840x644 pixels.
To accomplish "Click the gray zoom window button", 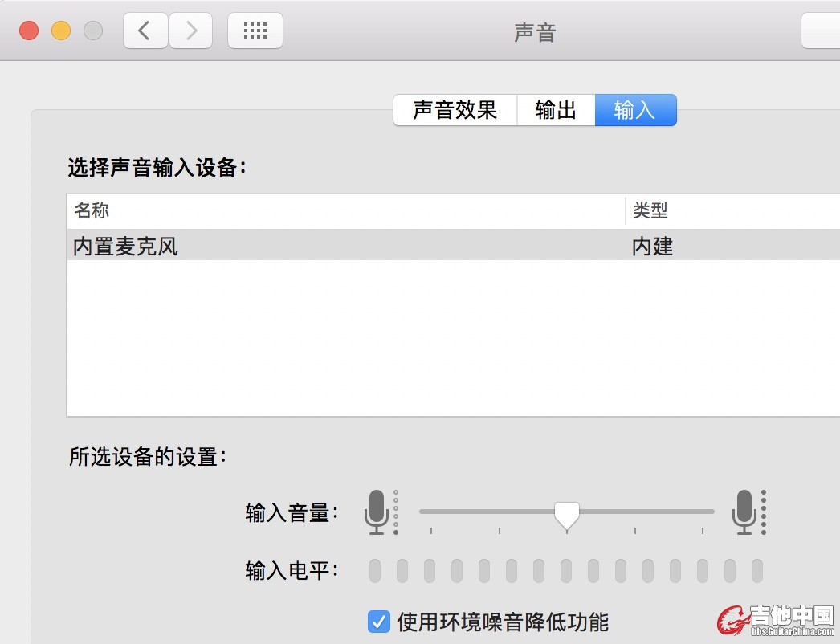I will [93, 31].
